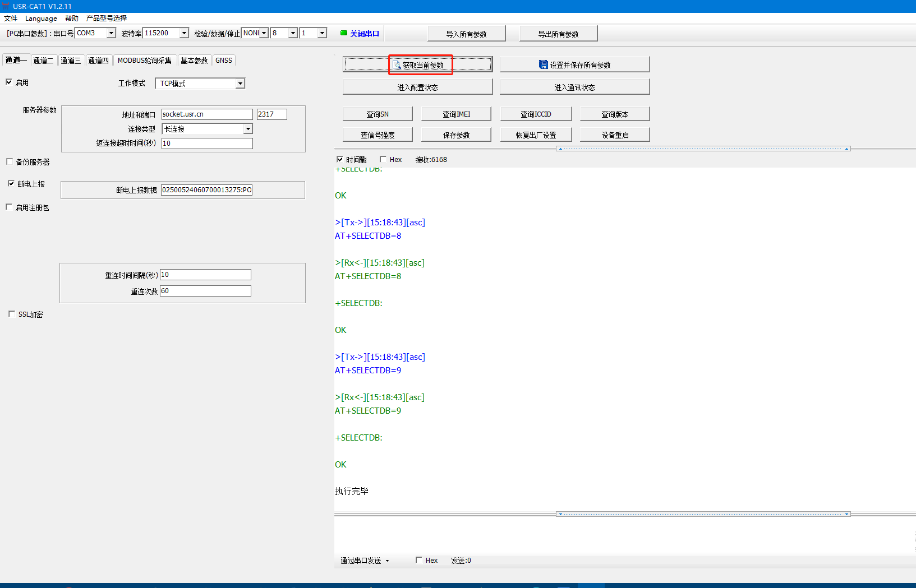Screen dimensions: 916x588
Task: Toggle the 启用 checkbox for channel one
Action: tap(9, 82)
